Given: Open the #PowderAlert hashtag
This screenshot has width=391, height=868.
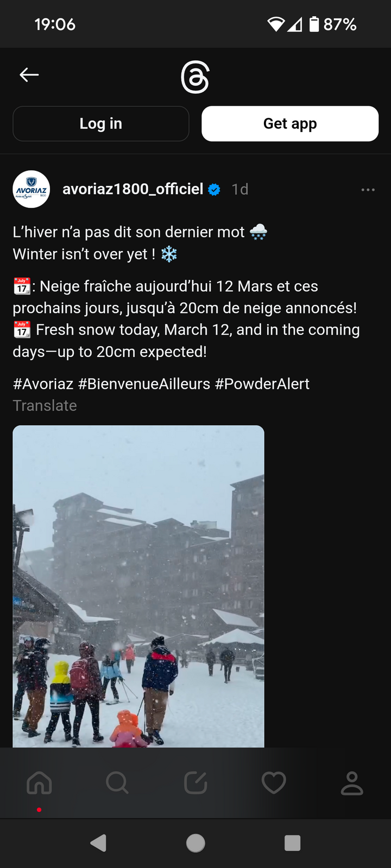Looking at the screenshot, I should [x=262, y=384].
